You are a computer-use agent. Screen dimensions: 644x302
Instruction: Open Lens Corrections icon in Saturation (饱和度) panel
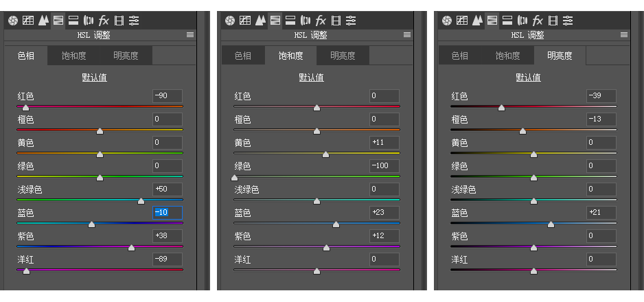click(x=305, y=21)
